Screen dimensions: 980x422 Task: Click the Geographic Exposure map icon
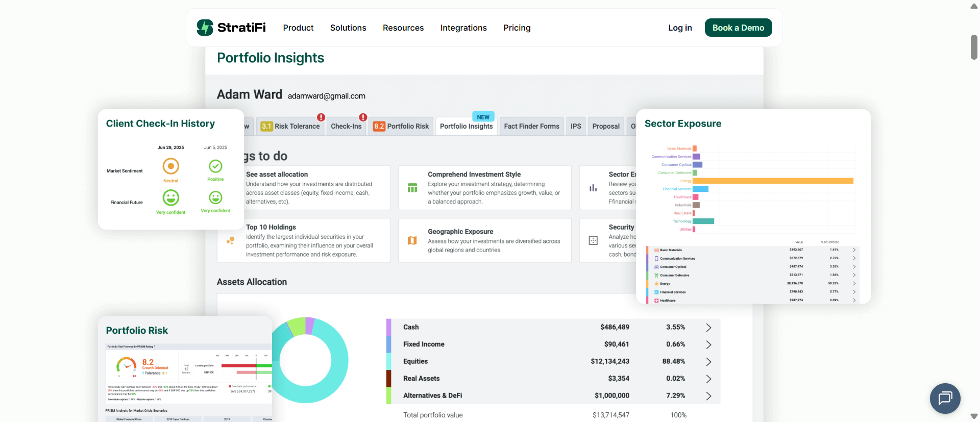click(412, 240)
